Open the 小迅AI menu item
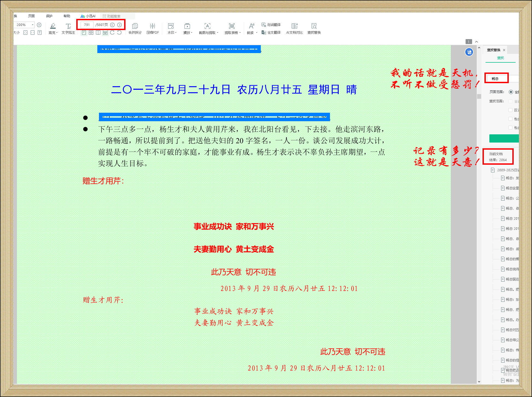This screenshot has height=397, width=532. click(88, 16)
